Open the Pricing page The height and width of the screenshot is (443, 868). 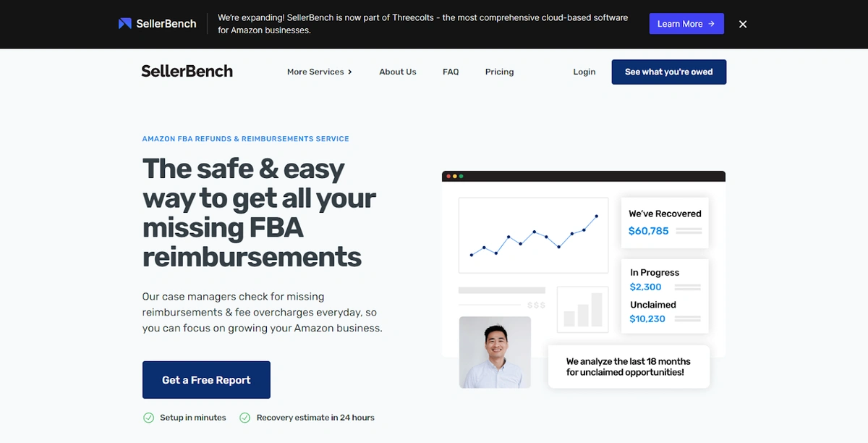pyautogui.click(x=499, y=72)
